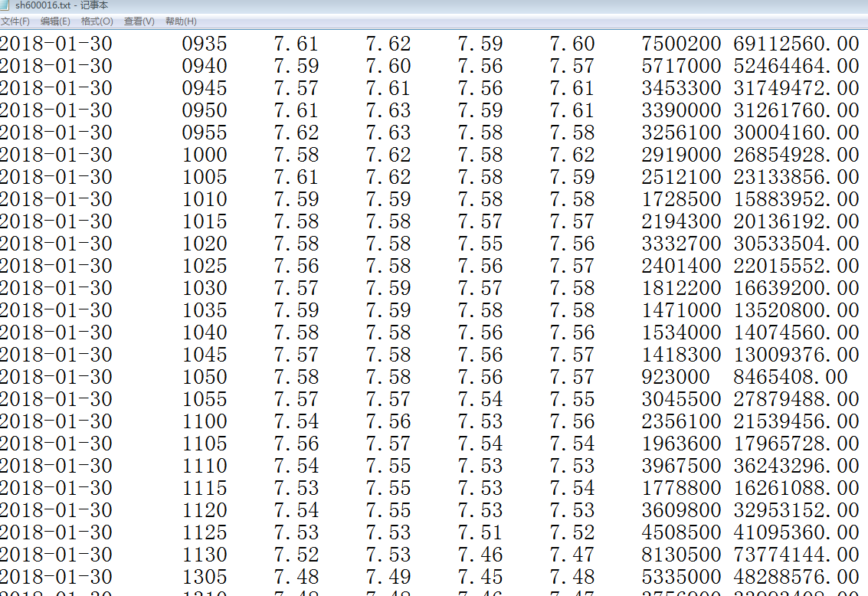The image size is (868, 596).
Task: Click time value 1055
Action: [x=205, y=399]
